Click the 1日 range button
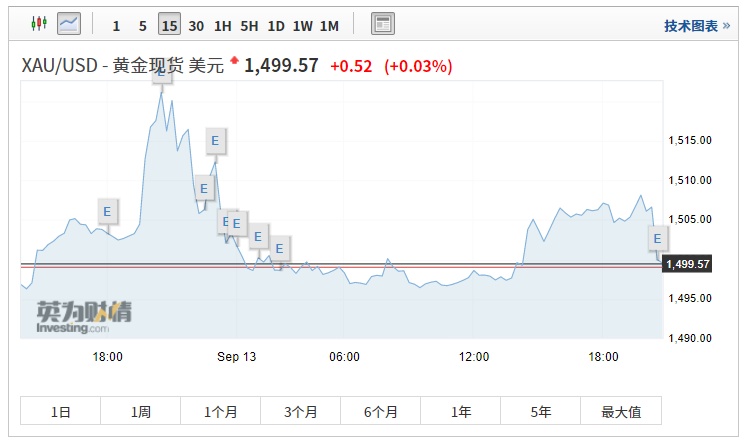This screenshot has height=445, width=748. coord(60,411)
